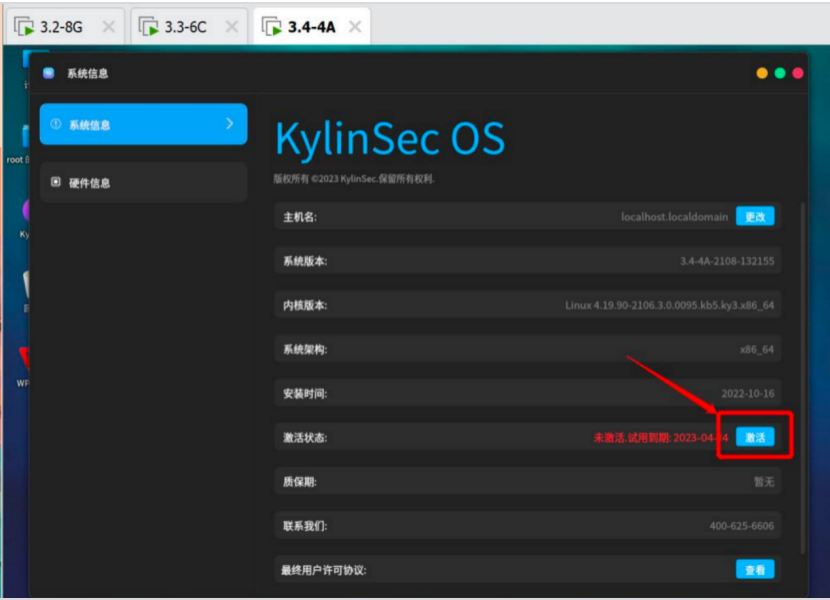Click the green maximize window dot
Screen dimensions: 830x600
pyautogui.click(x=780, y=73)
